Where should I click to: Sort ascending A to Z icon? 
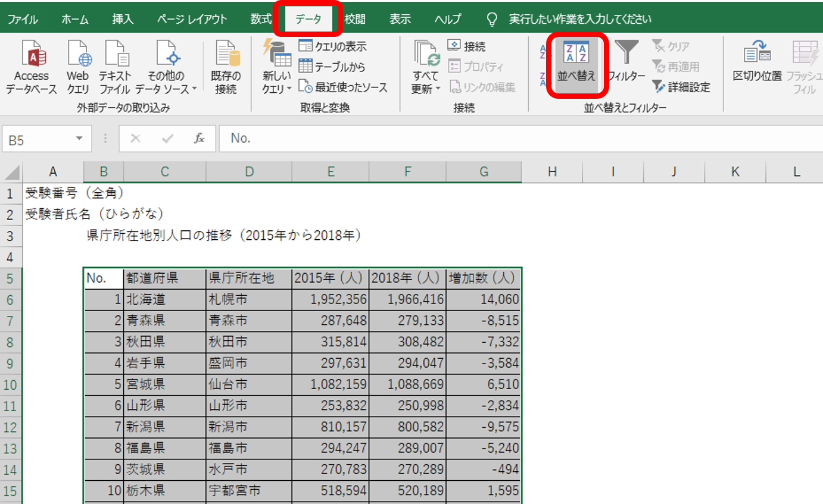coord(543,52)
